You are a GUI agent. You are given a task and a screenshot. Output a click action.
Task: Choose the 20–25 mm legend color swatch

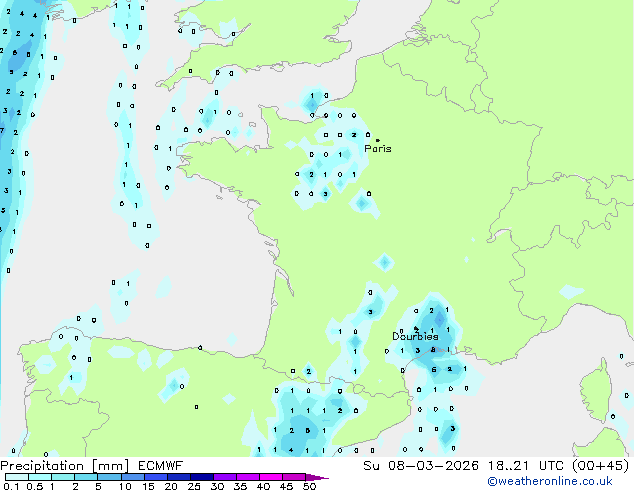(179, 477)
